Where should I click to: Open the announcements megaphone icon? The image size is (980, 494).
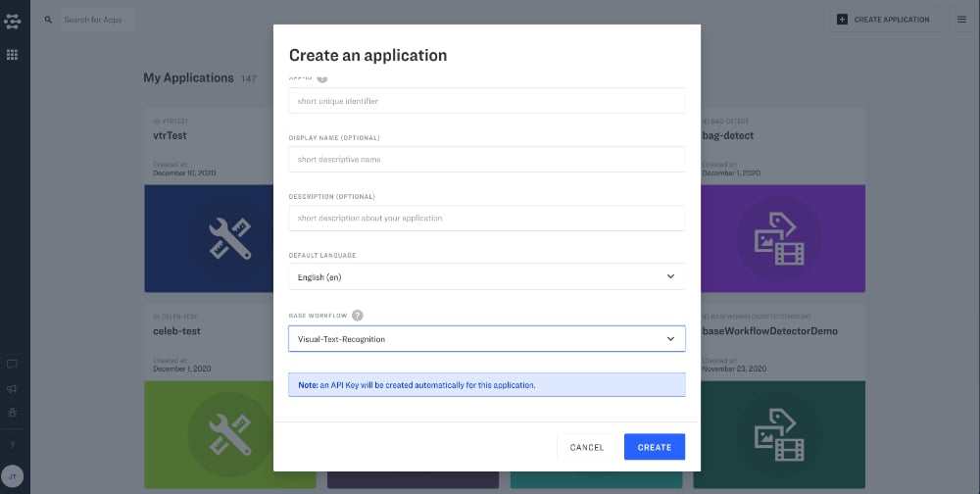[x=12, y=389]
